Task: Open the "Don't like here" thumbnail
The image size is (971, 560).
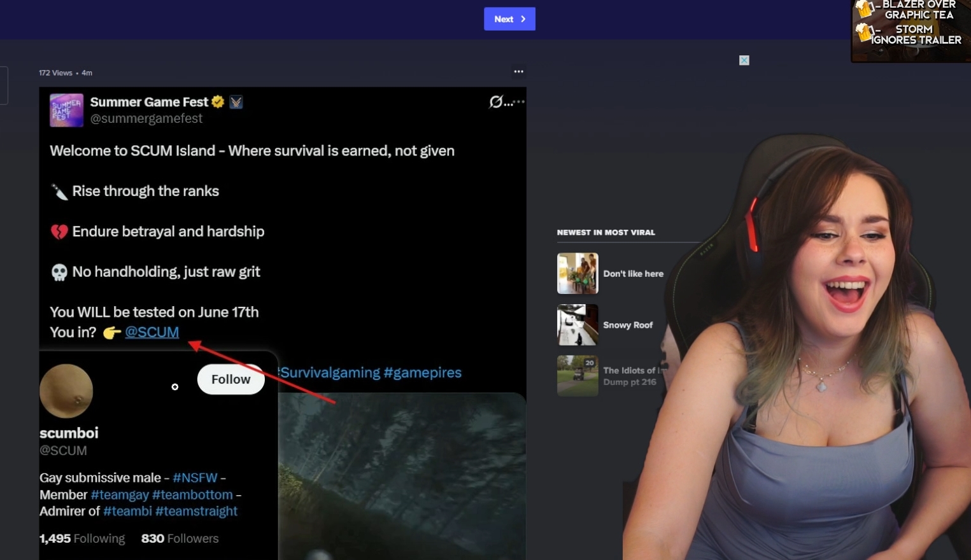Action: tap(578, 274)
